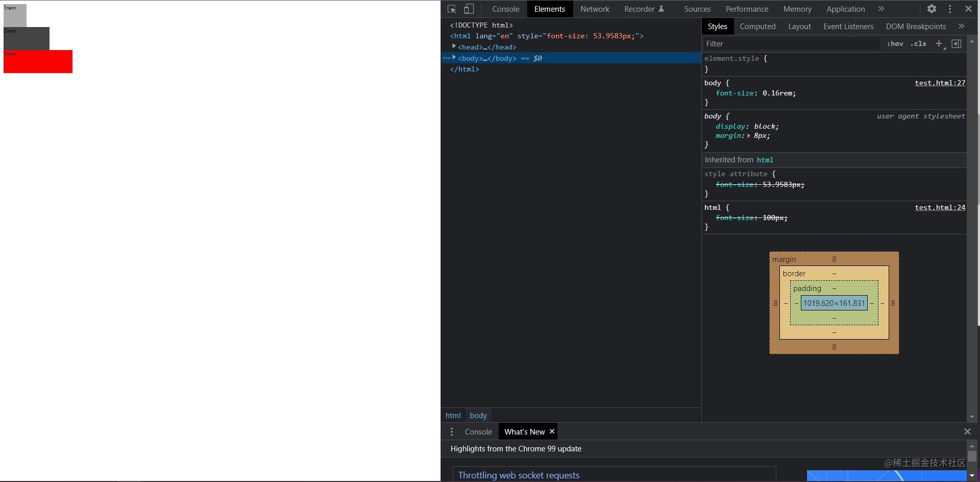Open the test.html:27 source link

pos(940,83)
